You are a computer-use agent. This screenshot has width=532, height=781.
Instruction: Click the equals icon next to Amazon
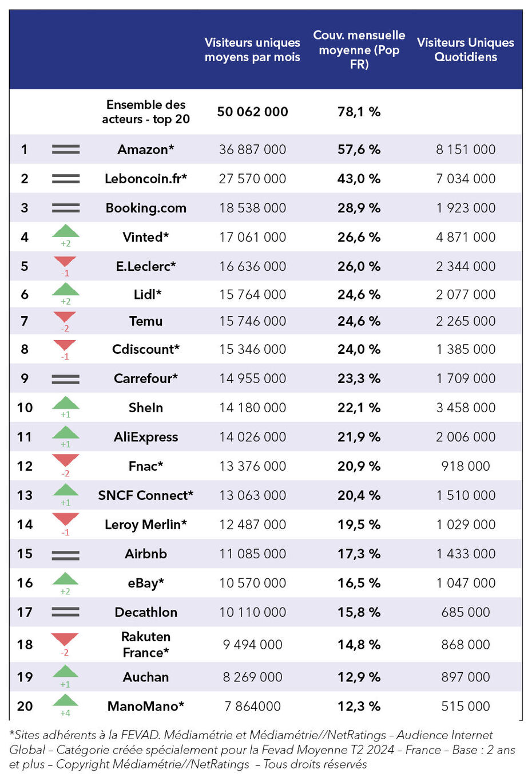point(66,149)
